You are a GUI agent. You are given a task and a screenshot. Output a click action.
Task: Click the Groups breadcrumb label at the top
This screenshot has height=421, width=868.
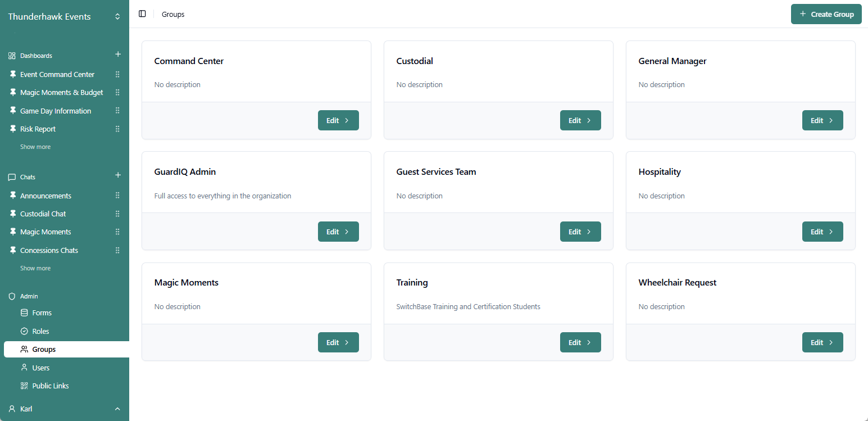[172, 14]
